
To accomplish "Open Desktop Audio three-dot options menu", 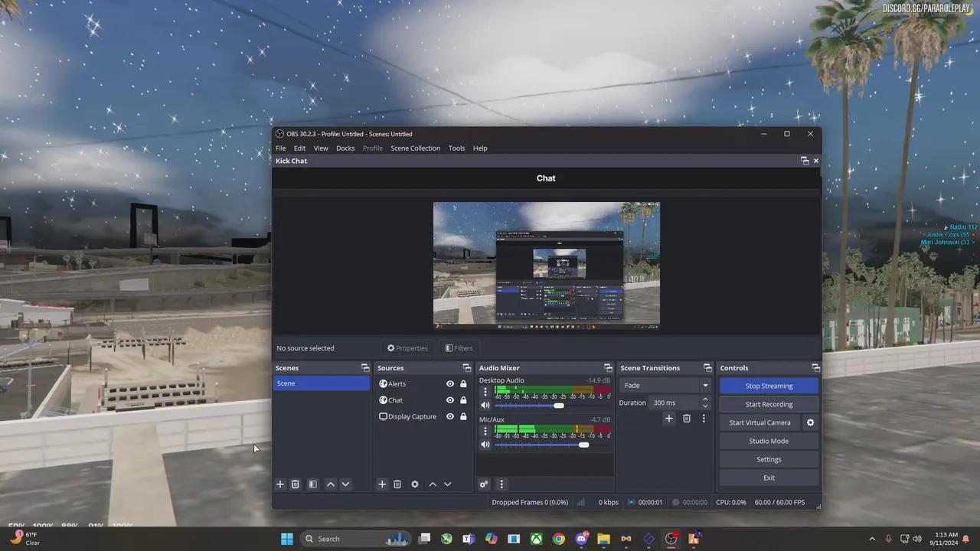I will click(485, 391).
